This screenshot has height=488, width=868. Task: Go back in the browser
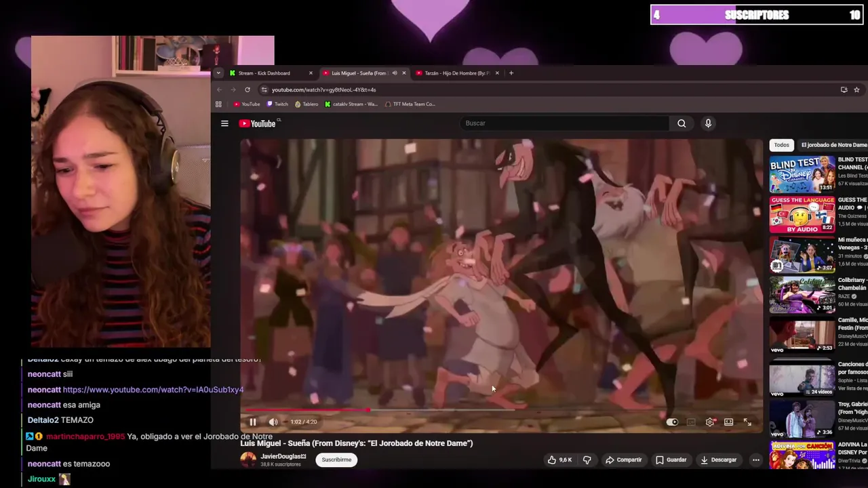[219, 89]
